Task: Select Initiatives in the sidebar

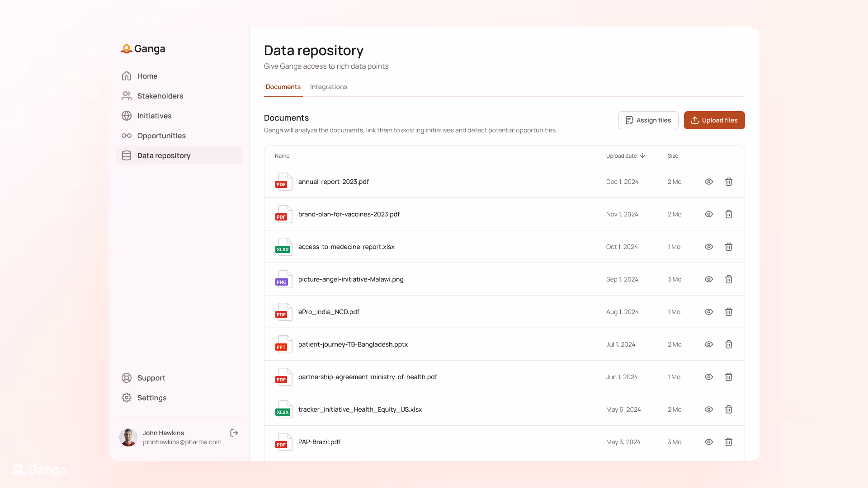Action: (154, 116)
